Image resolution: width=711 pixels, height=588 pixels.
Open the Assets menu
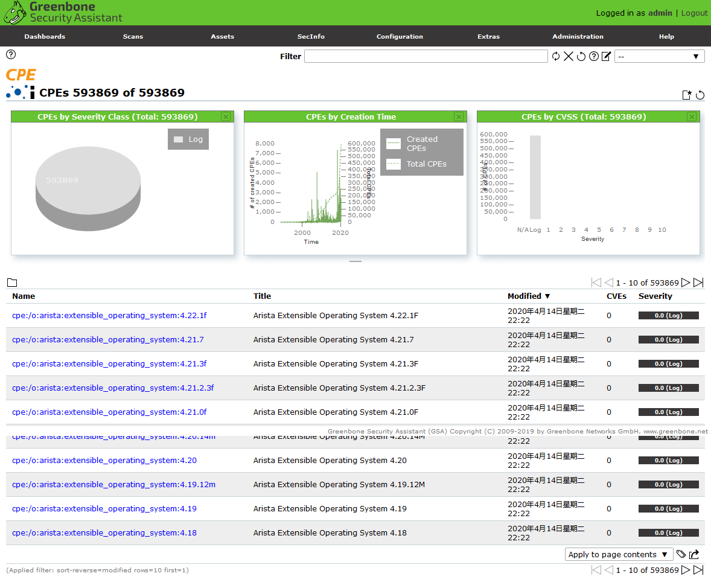(222, 36)
